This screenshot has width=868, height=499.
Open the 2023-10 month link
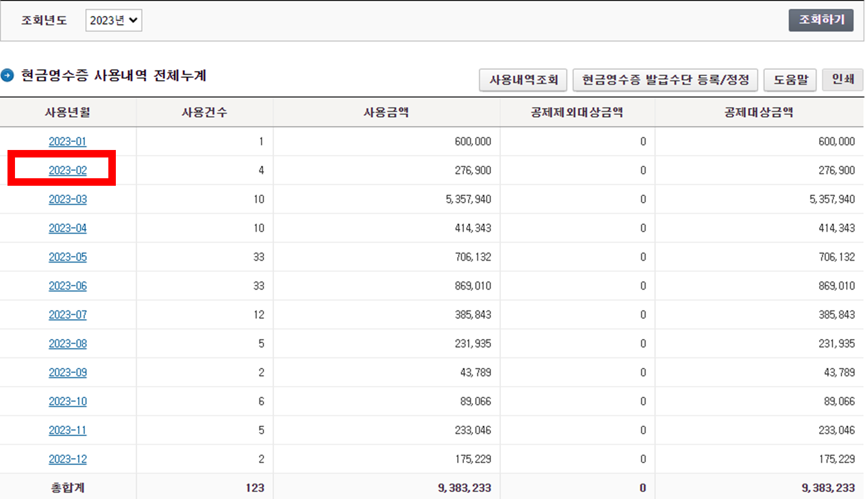tap(67, 401)
